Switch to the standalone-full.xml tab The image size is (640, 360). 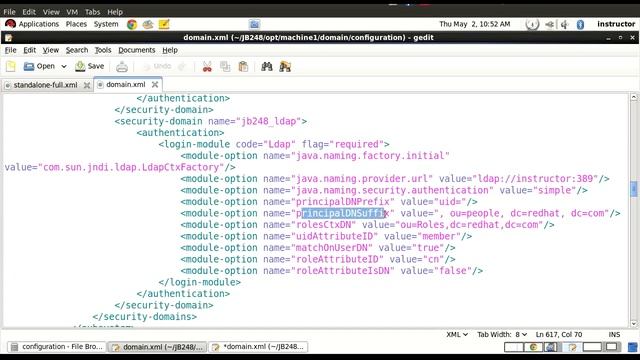(x=45, y=85)
